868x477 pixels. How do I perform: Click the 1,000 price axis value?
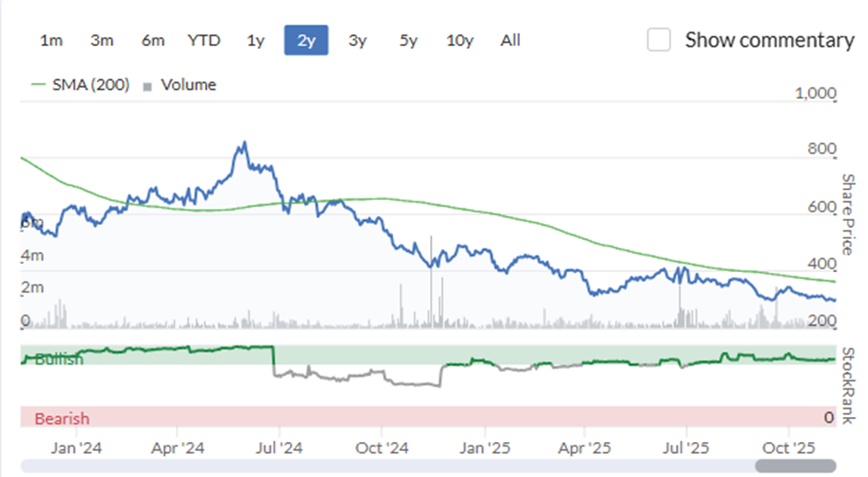pos(816,93)
